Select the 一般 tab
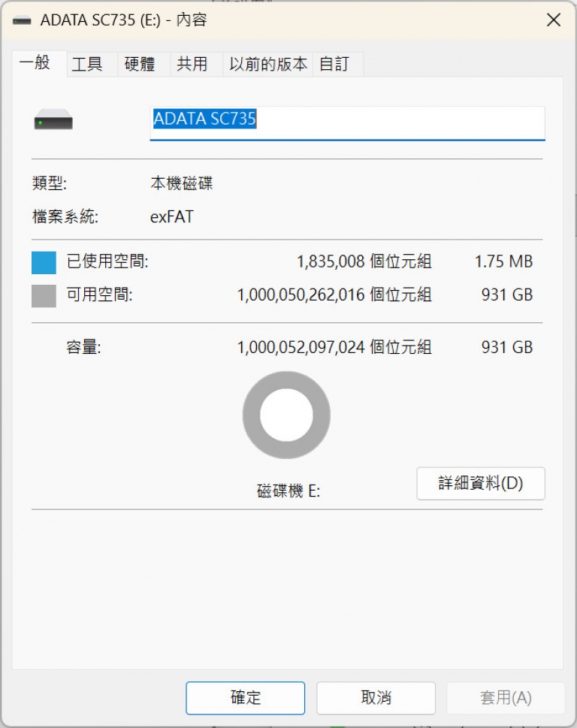 point(35,63)
